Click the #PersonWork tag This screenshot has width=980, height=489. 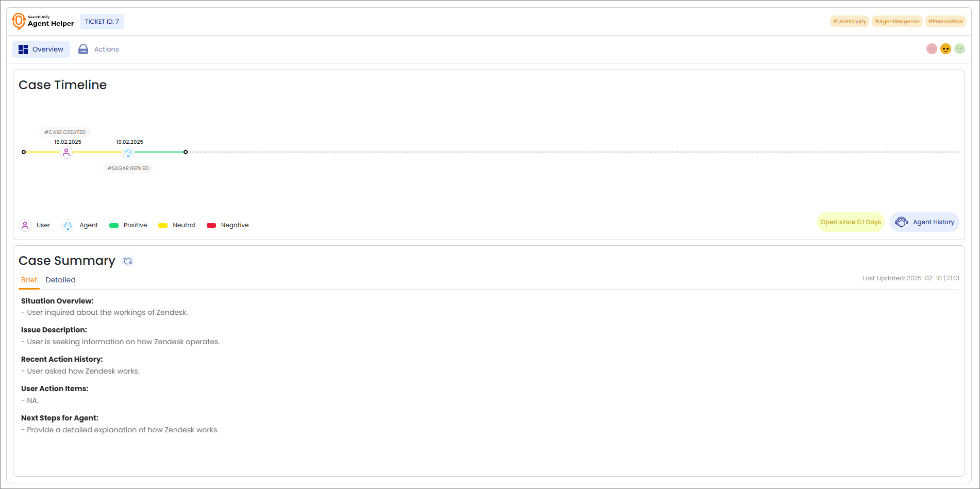(945, 22)
